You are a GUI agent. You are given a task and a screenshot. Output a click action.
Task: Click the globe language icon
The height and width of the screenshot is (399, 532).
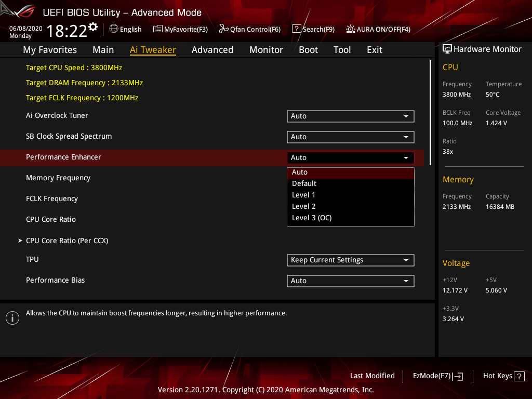pos(114,29)
